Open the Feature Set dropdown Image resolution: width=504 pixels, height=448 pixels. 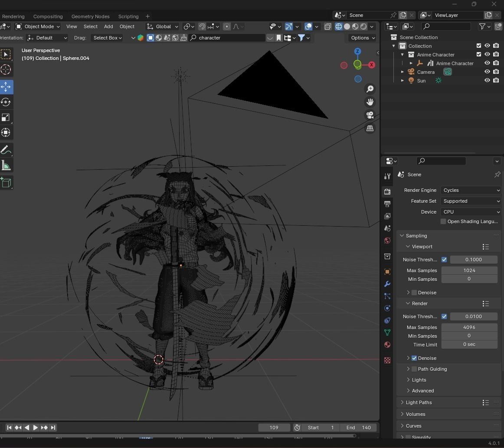[x=471, y=201]
